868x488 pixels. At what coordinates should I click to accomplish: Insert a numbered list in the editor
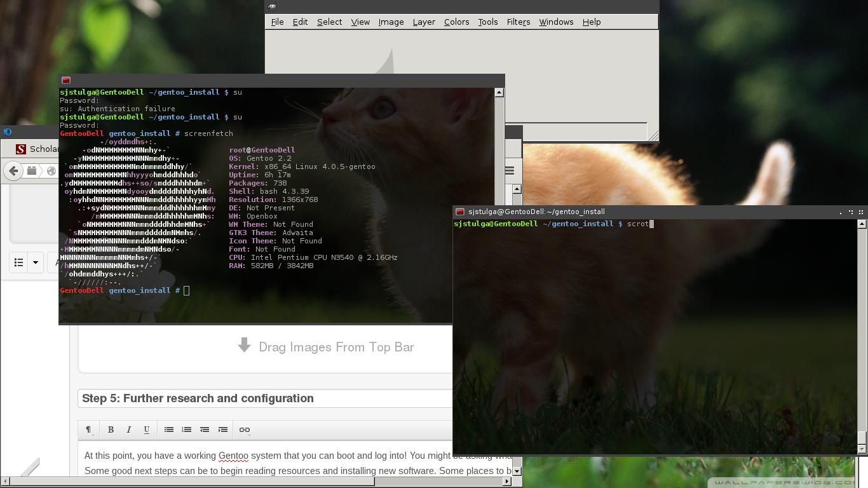(x=187, y=430)
